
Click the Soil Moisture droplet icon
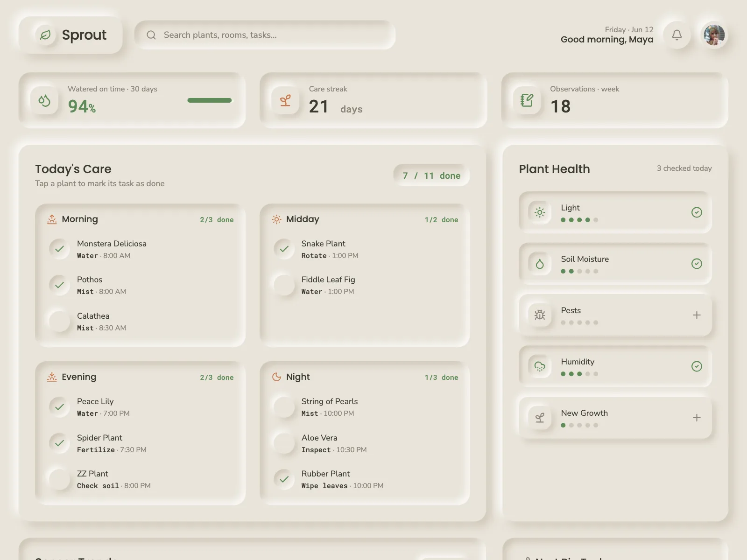[x=540, y=264]
